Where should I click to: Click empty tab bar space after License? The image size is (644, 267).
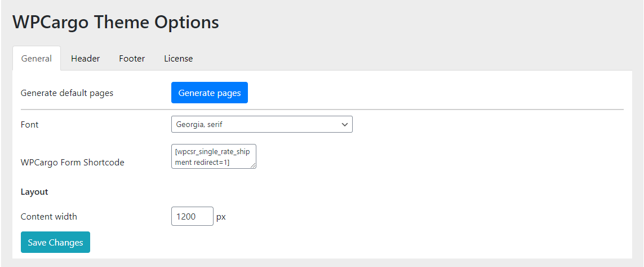pos(416,58)
